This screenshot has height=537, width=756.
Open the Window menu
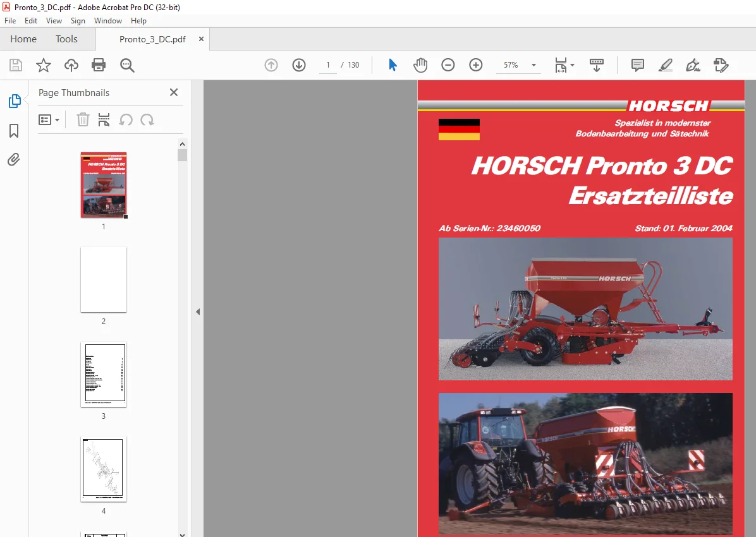[108, 21]
